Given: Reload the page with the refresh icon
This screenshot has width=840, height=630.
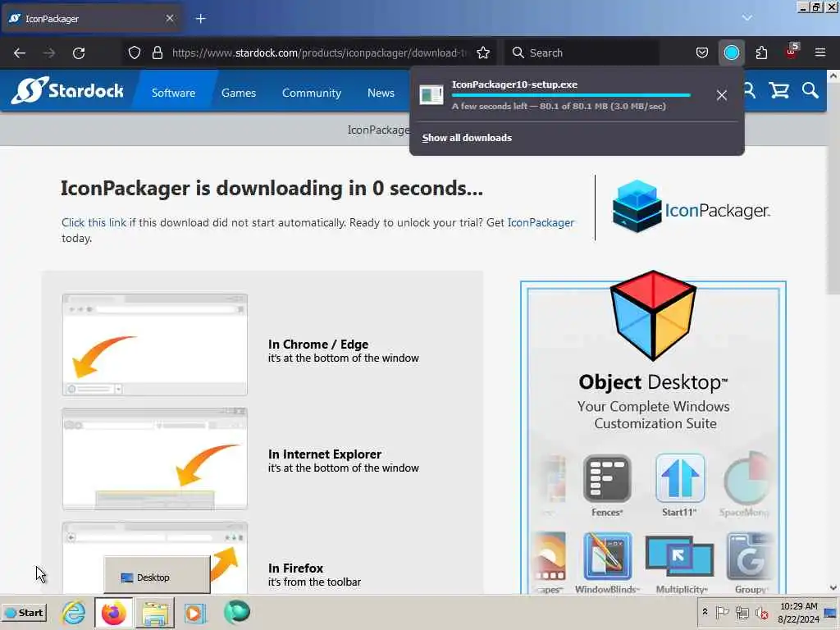Looking at the screenshot, I should tap(79, 53).
